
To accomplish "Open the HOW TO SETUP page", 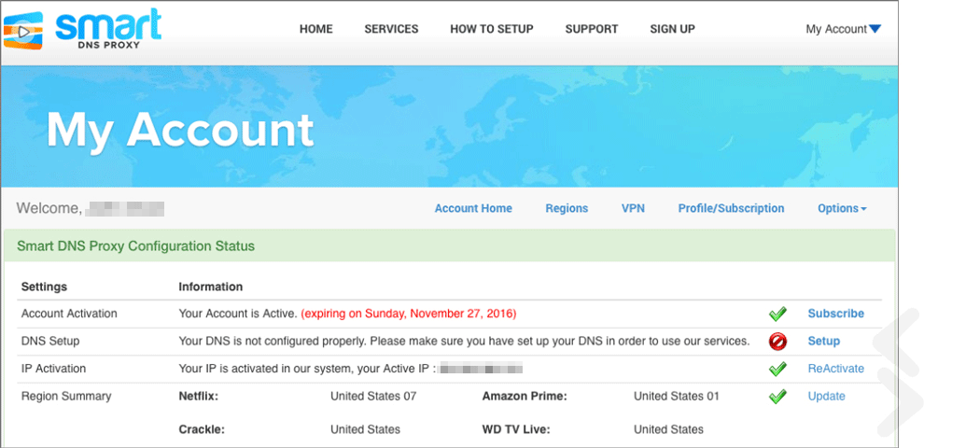I will (x=492, y=29).
